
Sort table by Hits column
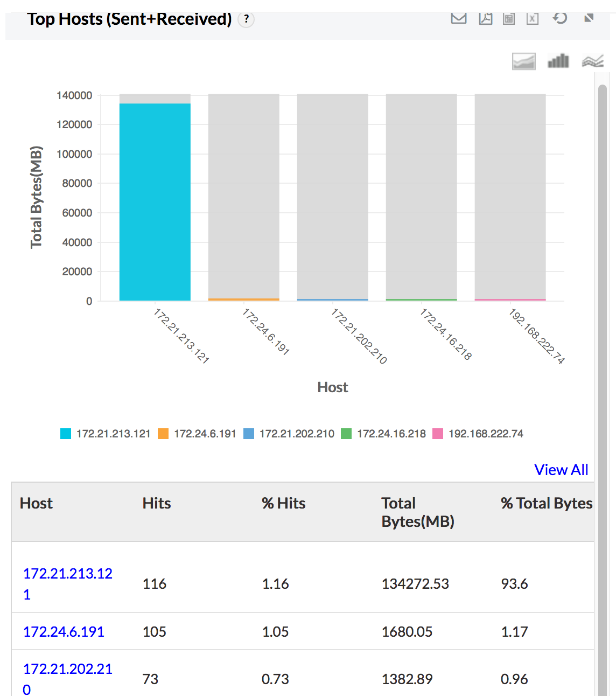[157, 503]
